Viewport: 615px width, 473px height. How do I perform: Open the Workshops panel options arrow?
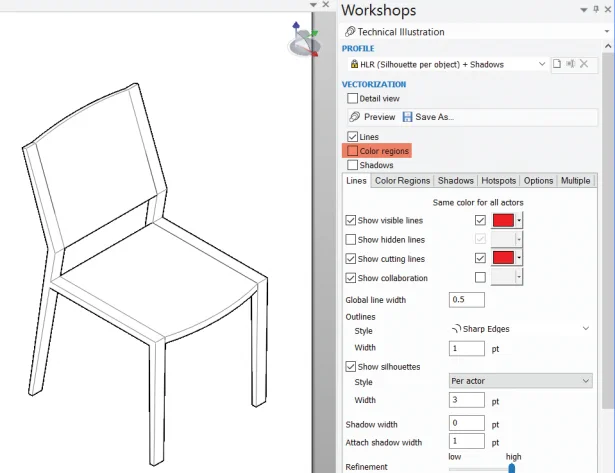click(583, 9)
